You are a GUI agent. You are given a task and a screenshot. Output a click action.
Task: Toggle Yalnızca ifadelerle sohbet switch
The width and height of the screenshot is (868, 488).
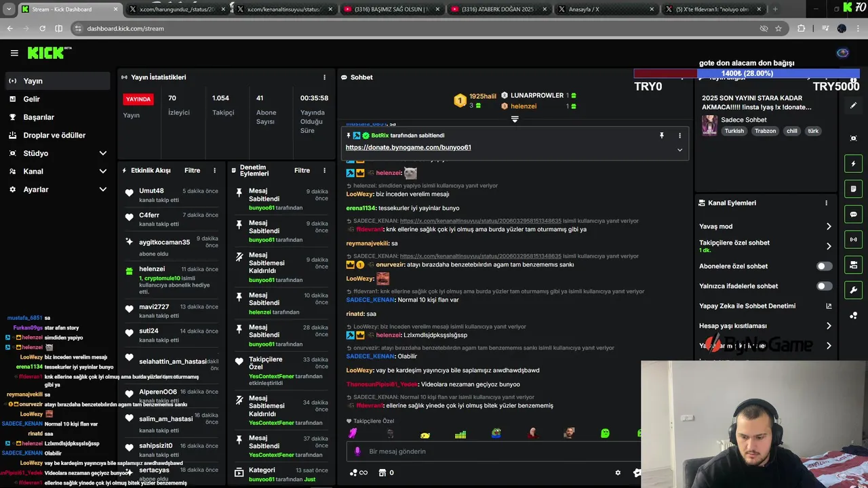(x=824, y=286)
